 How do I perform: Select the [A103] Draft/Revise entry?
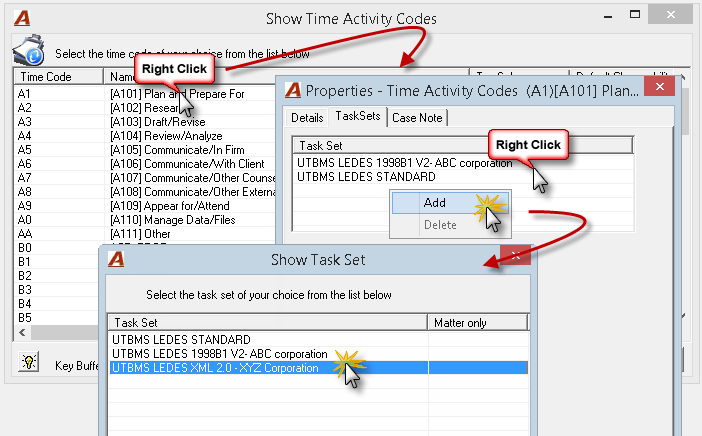click(158, 122)
